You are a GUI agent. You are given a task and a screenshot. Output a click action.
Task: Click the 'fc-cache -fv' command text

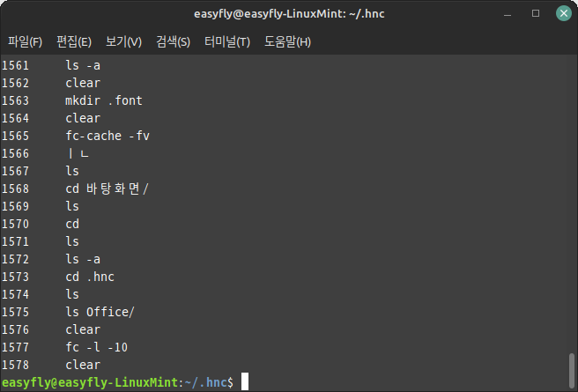pyautogui.click(x=107, y=136)
